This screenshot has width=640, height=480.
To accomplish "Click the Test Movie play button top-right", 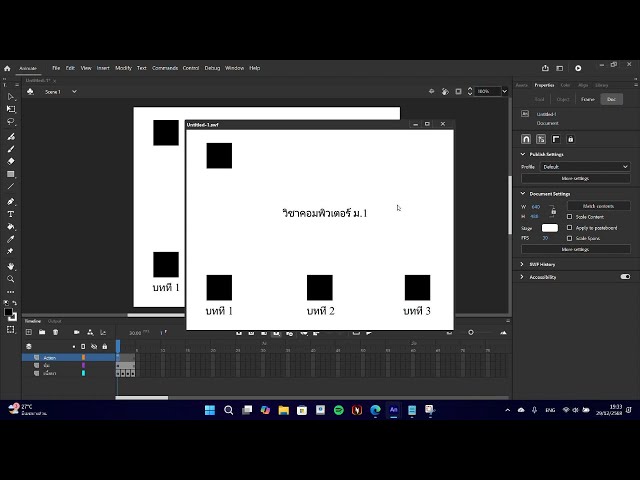I will click(578, 68).
